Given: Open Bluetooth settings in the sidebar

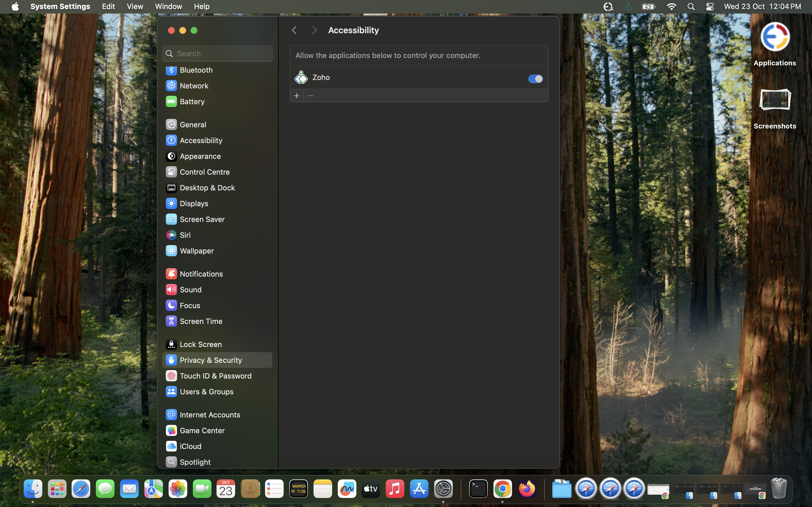Looking at the screenshot, I should [196, 70].
